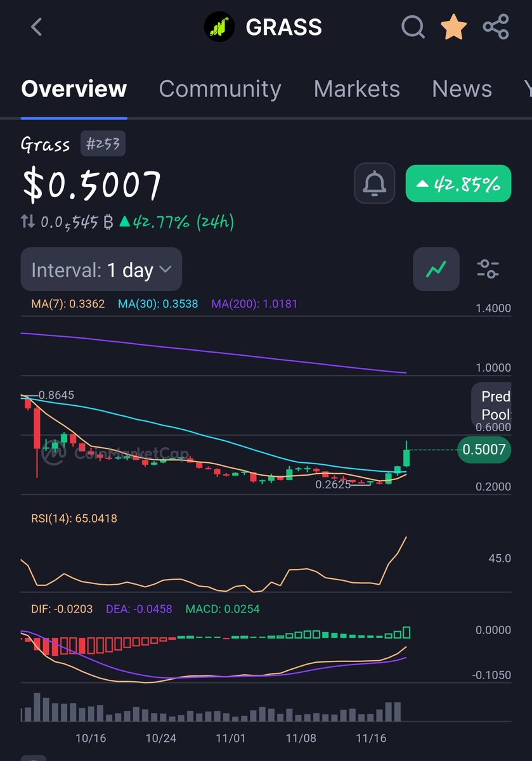Viewport: 532px width, 761px height.
Task: Tap the $0.5007 main price
Action: 91,185
